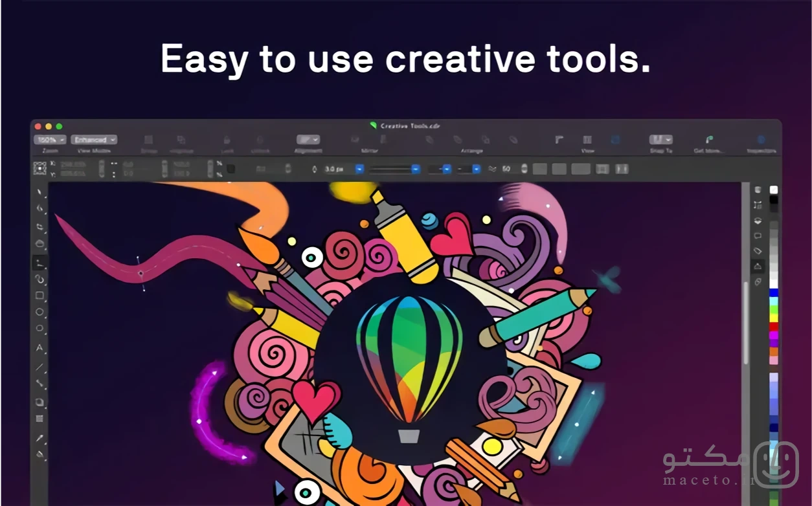Select the Interactive Fill bucket tool
The image size is (812, 506).
tap(40, 454)
